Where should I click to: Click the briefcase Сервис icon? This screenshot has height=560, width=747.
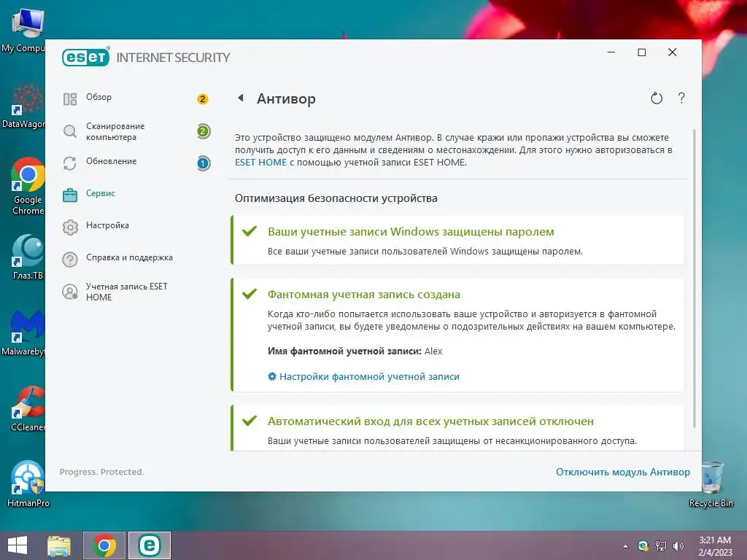[70, 195]
